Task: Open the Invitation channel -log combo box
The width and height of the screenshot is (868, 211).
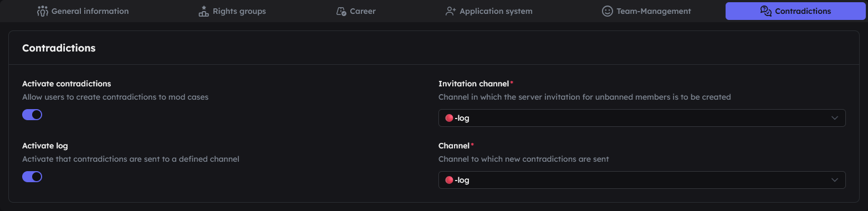Action: pos(642,118)
